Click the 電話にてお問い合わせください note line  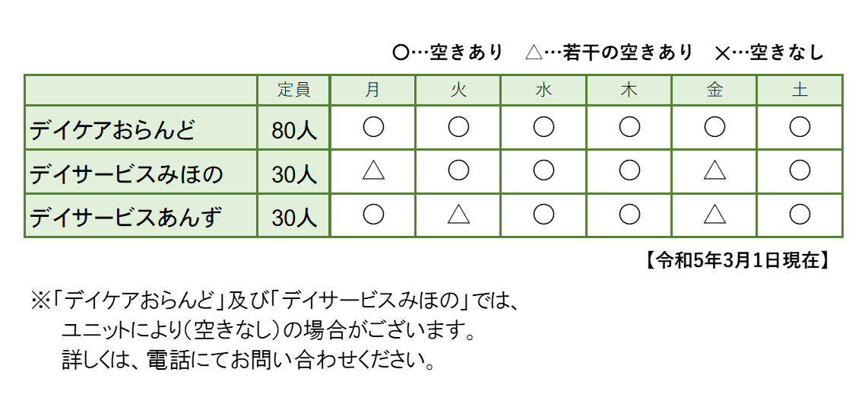tap(248, 358)
